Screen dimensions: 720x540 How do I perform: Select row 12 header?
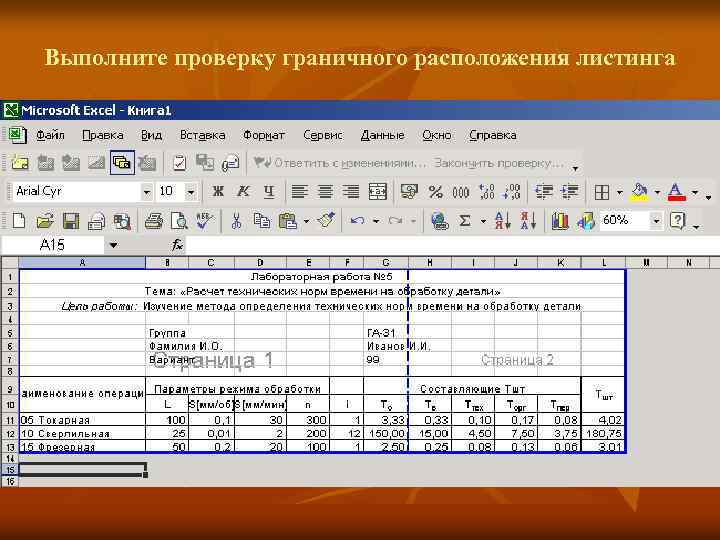10,433
